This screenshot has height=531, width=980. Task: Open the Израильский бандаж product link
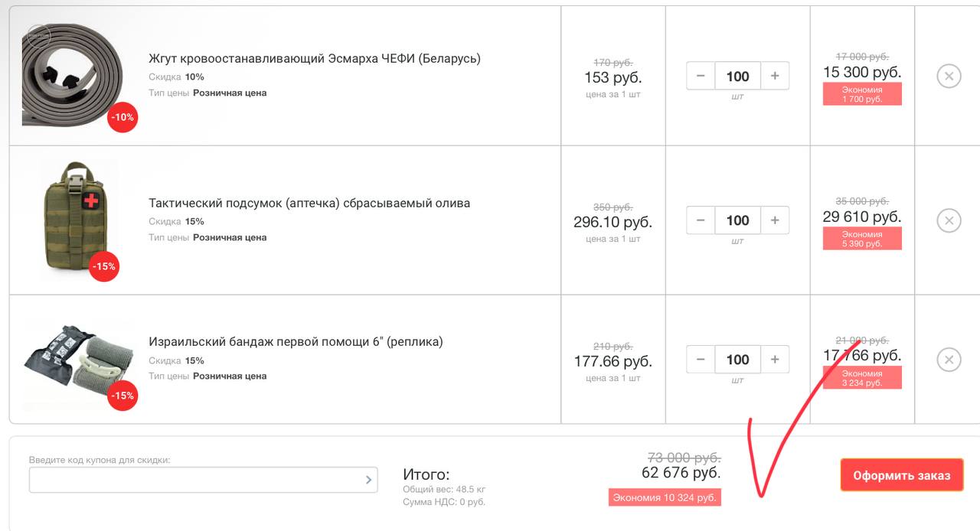[x=296, y=342]
